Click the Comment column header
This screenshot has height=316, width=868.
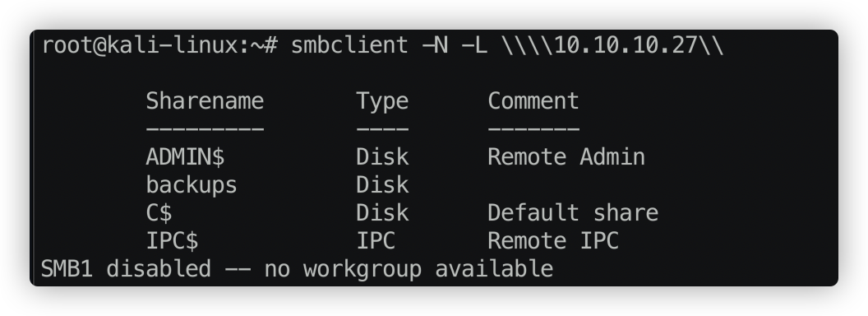533,101
